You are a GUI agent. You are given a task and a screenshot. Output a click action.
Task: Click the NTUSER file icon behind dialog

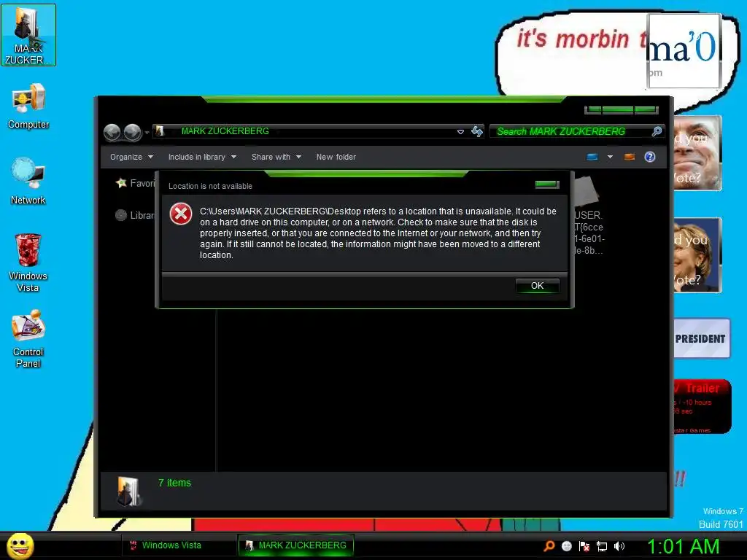(x=587, y=191)
